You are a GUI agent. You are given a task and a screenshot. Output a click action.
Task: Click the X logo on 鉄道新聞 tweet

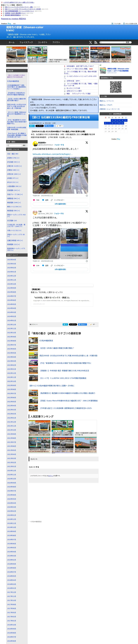tap(87, 143)
